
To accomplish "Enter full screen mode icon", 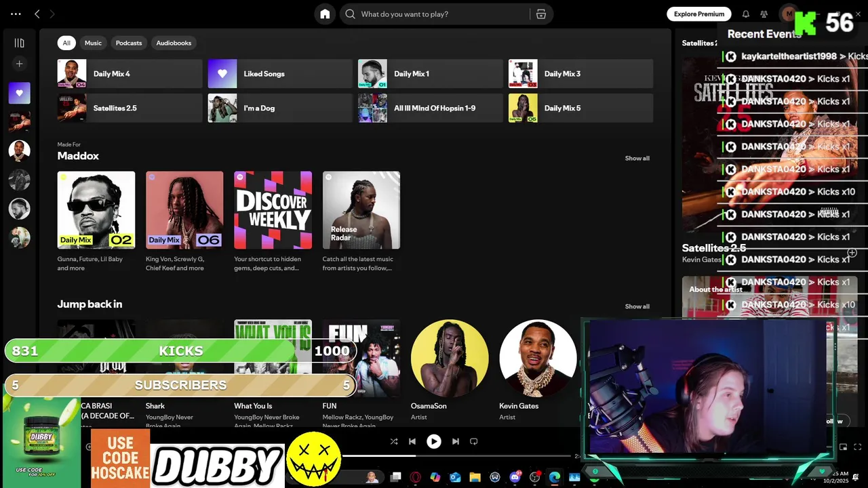I will (x=858, y=447).
